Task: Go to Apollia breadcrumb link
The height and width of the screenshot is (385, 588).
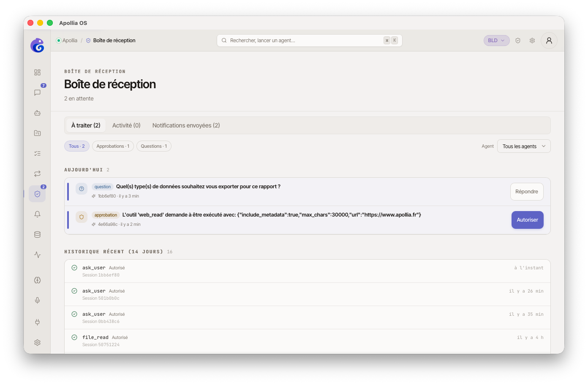Action: click(x=70, y=41)
